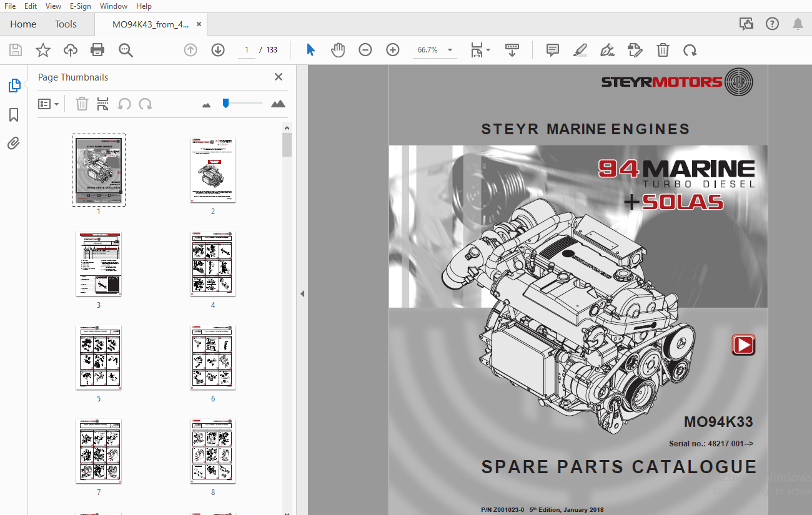Upload the file using the cloud icon
This screenshot has height=515, width=812.
coord(71,50)
